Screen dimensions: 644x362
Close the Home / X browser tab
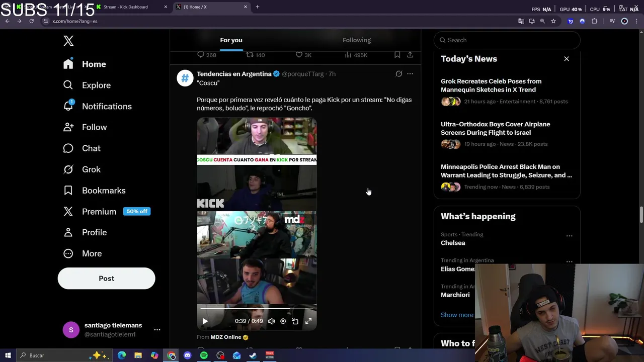pyautogui.click(x=246, y=7)
